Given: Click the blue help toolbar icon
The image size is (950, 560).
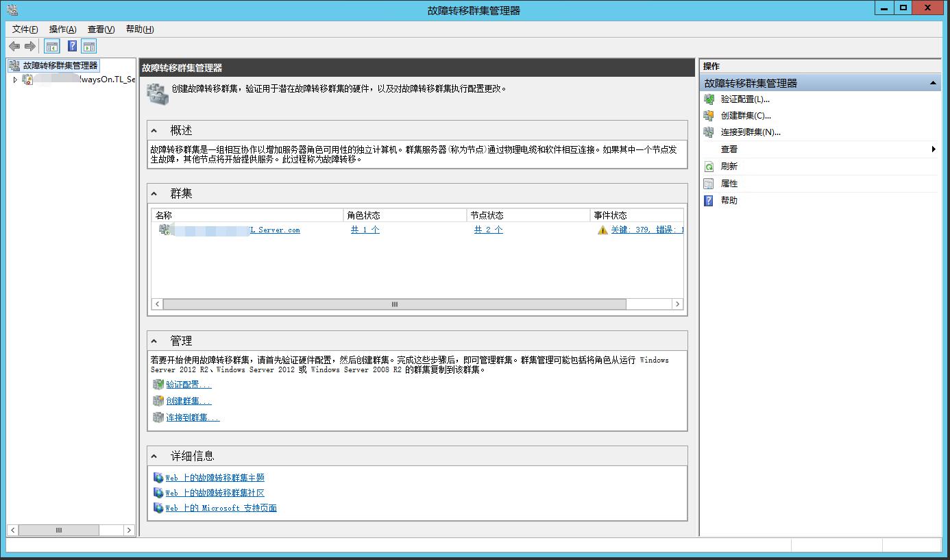Looking at the screenshot, I should (x=72, y=46).
